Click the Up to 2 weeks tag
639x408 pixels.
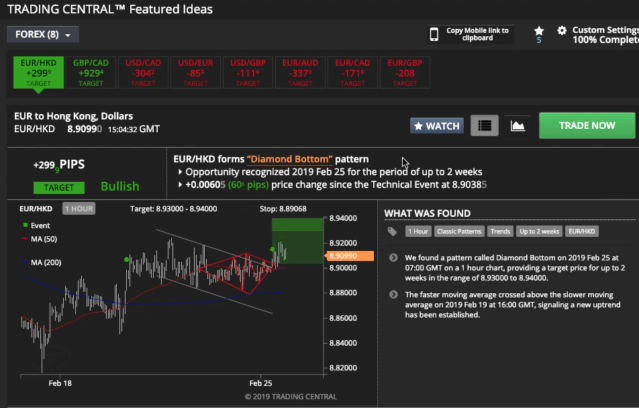coord(539,232)
